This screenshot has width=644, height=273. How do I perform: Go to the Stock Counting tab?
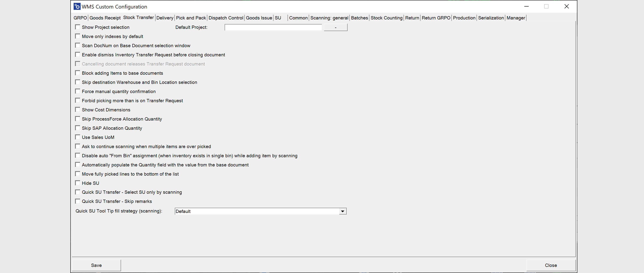(x=386, y=18)
